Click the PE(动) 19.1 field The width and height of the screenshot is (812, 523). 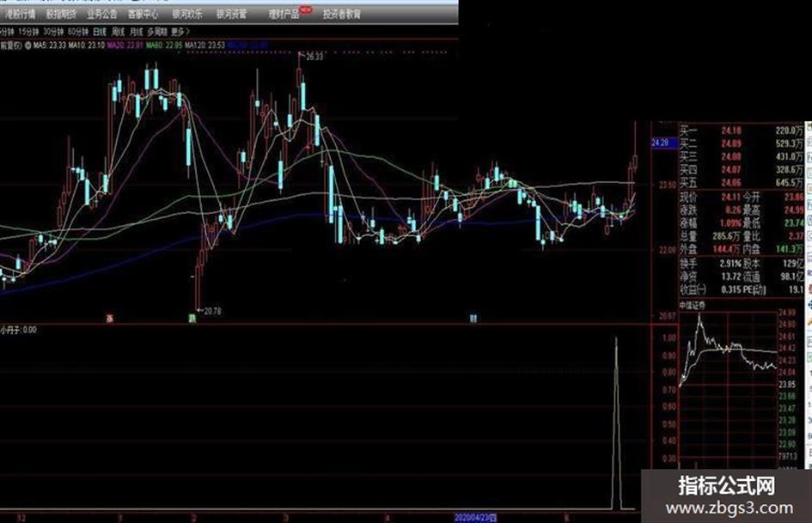(773, 289)
